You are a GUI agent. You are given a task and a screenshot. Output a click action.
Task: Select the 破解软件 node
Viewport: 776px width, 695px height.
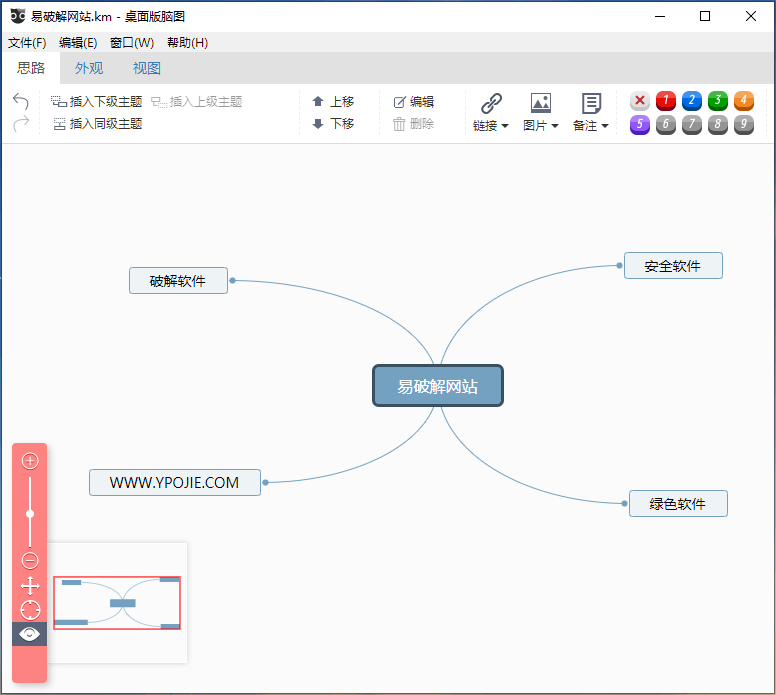coord(178,281)
